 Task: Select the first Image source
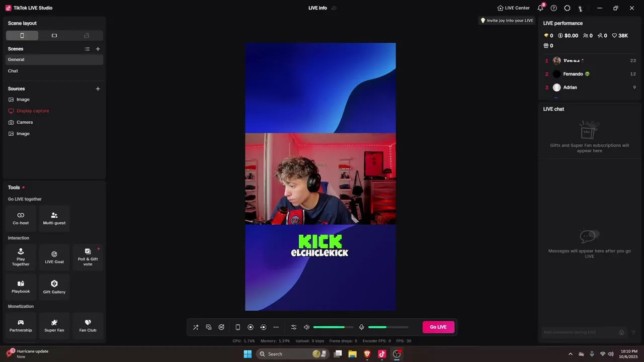tap(54, 100)
